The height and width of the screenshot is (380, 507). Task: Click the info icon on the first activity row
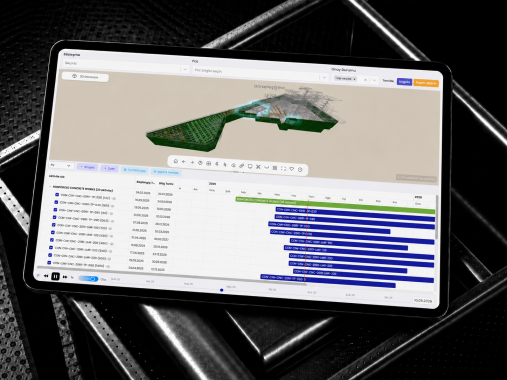114,198
